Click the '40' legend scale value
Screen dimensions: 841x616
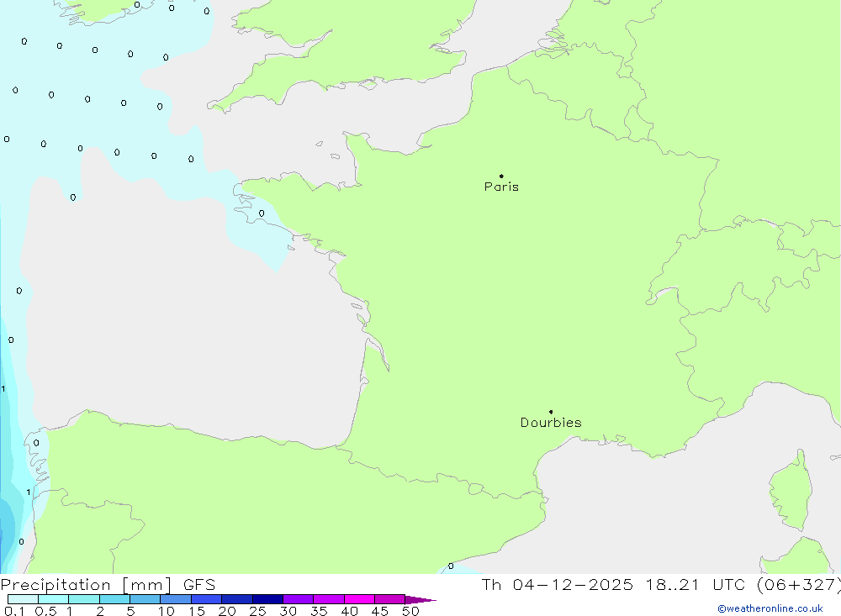(x=350, y=611)
